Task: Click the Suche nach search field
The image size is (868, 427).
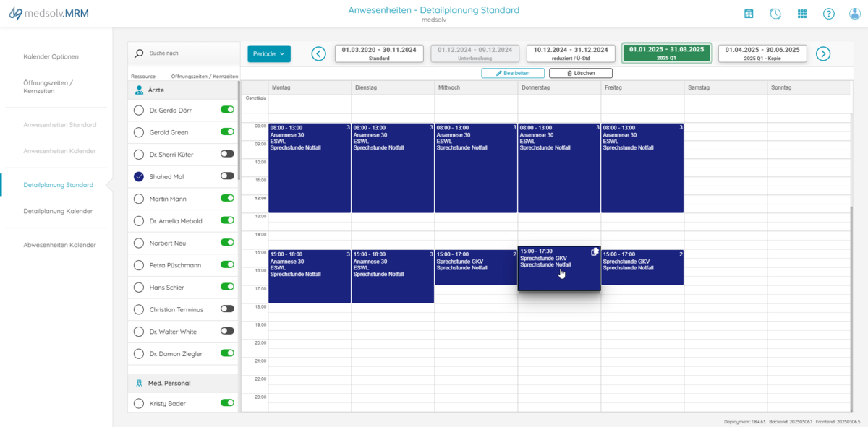Action: (188, 53)
